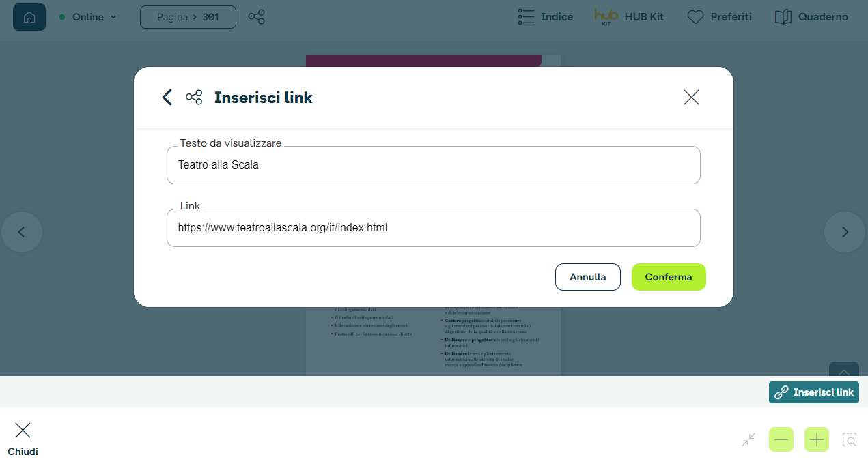Image resolution: width=868 pixels, height=466 pixels.
Task: Click the Testo da visualizzare field
Action: [434, 165]
